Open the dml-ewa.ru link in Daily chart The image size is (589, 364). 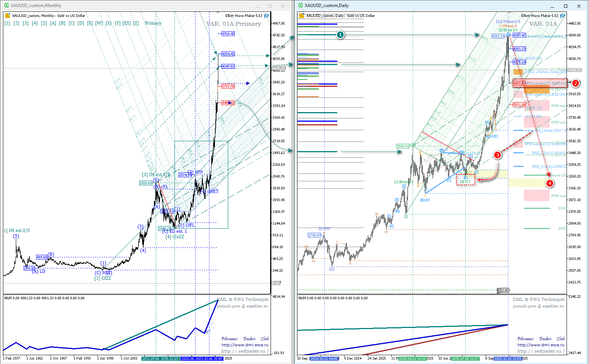tap(540, 345)
